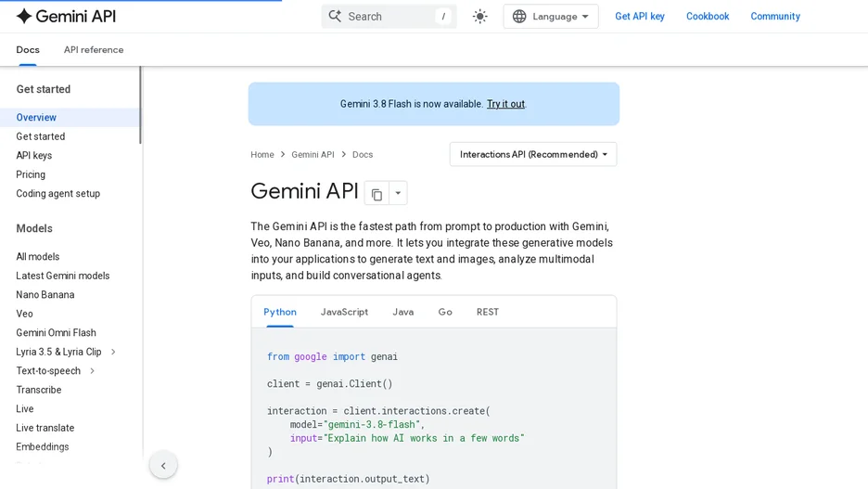Viewport: 868px width, 489px height.
Task: Toggle the light/dark theme sun icon
Action: coord(480,16)
